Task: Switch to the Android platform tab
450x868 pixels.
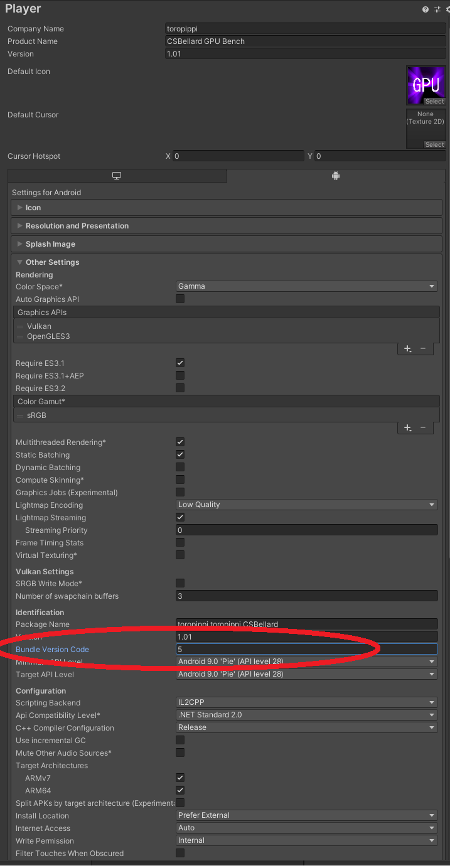Action: (336, 176)
